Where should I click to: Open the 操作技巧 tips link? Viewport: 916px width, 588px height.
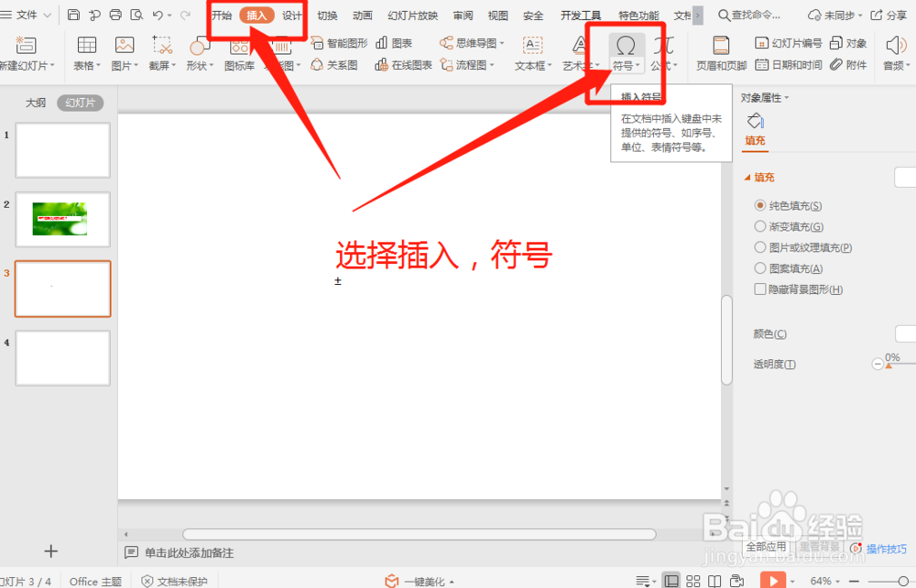(x=887, y=548)
